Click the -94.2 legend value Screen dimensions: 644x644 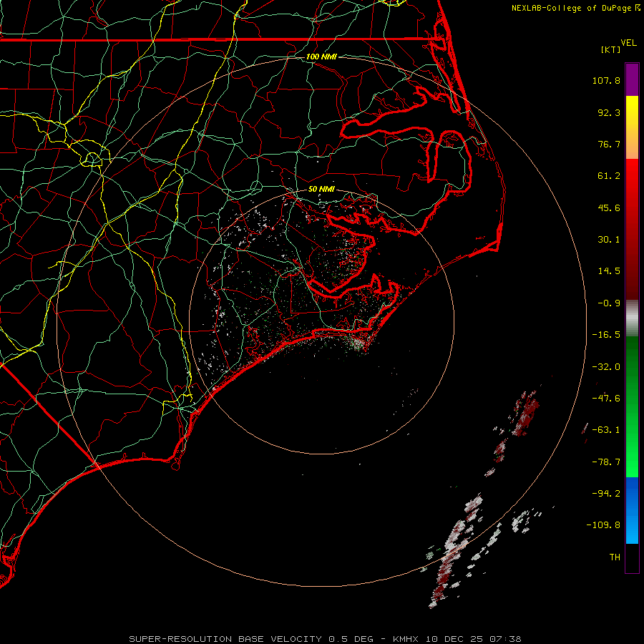point(606,494)
